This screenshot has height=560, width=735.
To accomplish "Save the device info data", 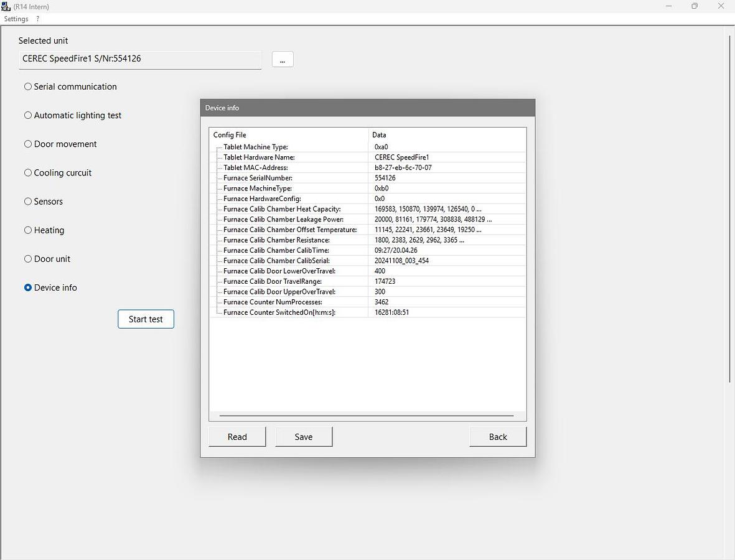I will click(x=304, y=437).
